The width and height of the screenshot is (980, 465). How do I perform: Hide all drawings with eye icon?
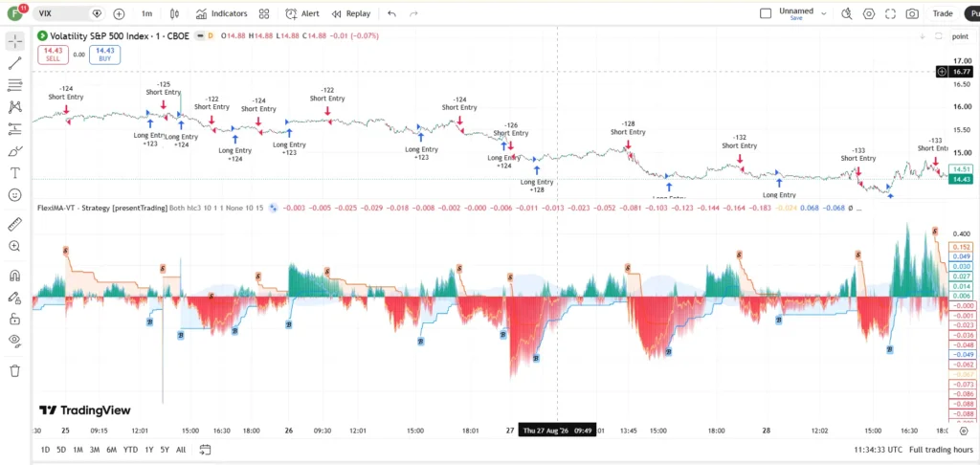[x=15, y=342]
